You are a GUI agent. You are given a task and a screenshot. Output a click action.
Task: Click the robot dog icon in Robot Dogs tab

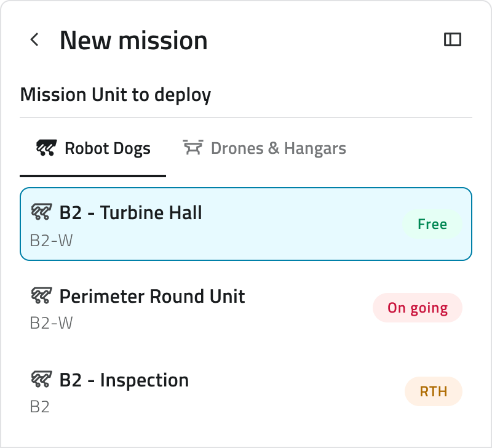[x=47, y=148]
